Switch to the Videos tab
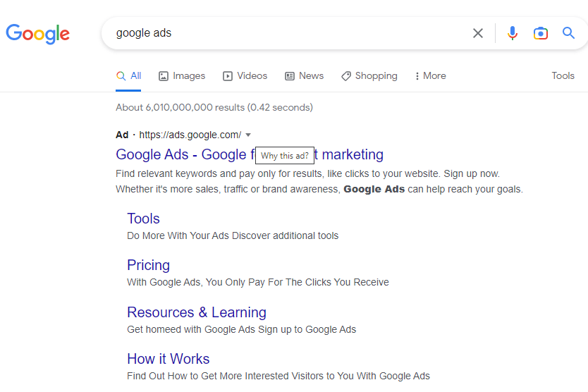Screen dimensions: 588x392 (245, 75)
